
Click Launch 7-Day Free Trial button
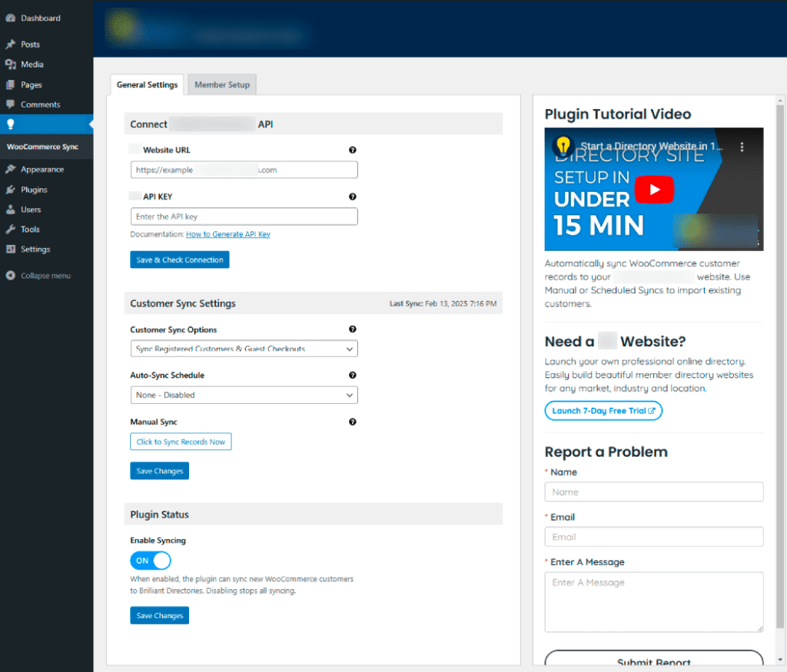(603, 411)
